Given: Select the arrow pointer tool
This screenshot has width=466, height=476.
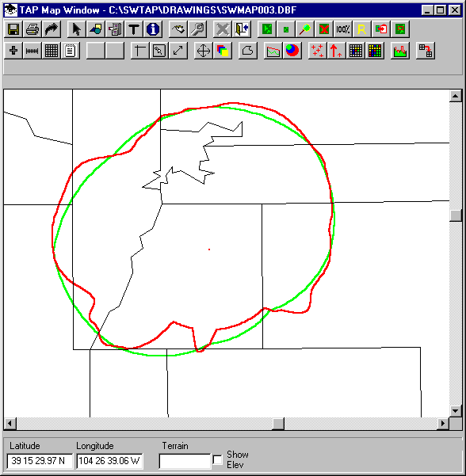Looking at the screenshot, I should click(77, 29).
